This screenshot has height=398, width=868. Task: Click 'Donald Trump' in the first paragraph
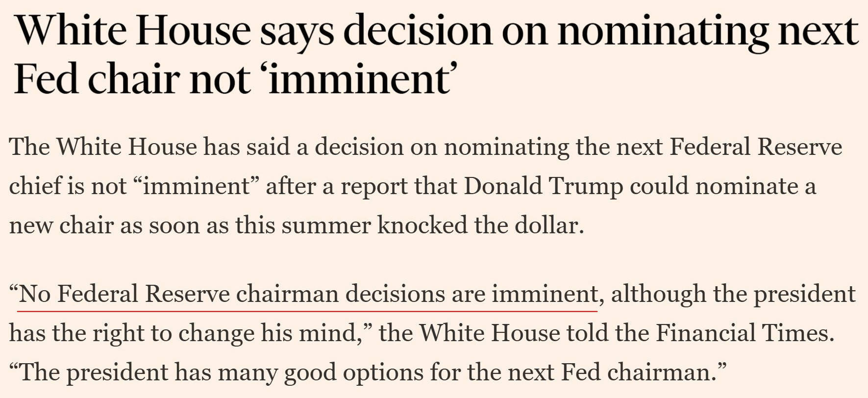[x=544, y=187]
